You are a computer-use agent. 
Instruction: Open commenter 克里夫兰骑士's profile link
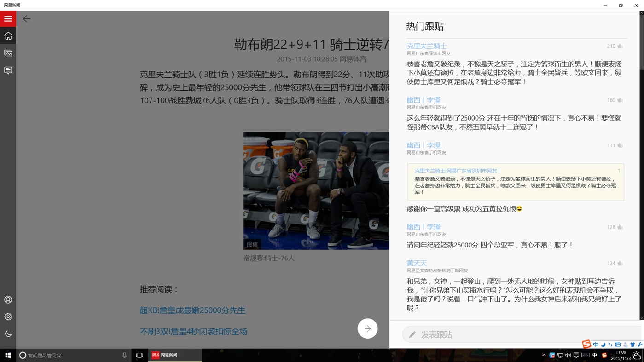coord(426,46)
